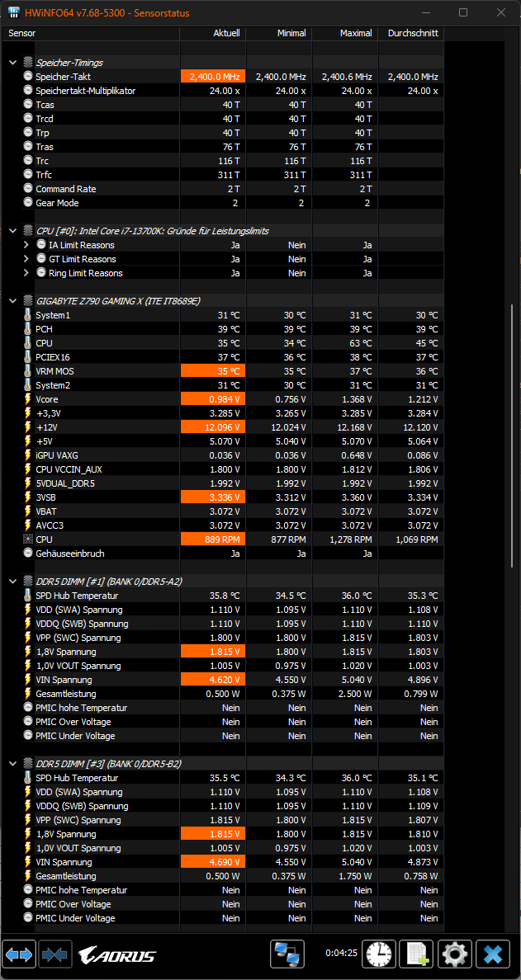Collapse DDR5 DIMM [#3] section
This screenshot has height=980, width=521.
coord(12,764)
